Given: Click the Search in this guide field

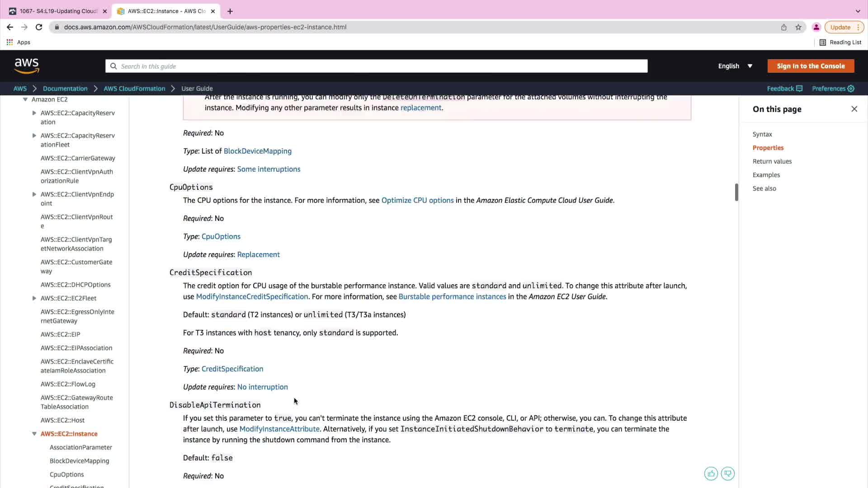Looking at the screenshot, I should pos(376,66).
